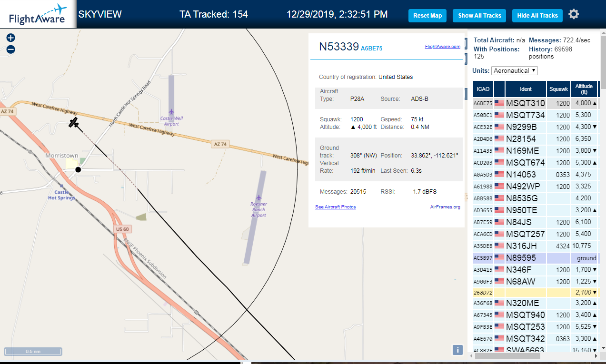Select the N346F aircraft row

click(536, 269)
